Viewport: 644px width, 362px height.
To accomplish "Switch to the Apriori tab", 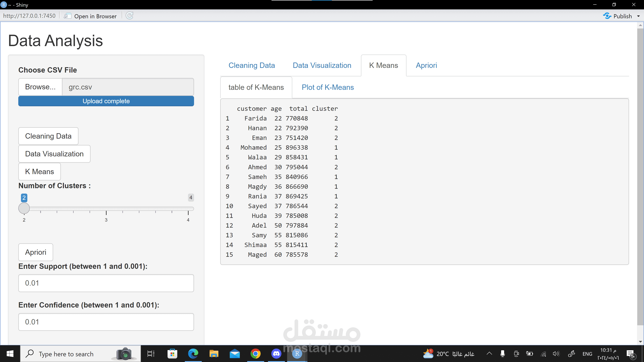I will [426, 66].
